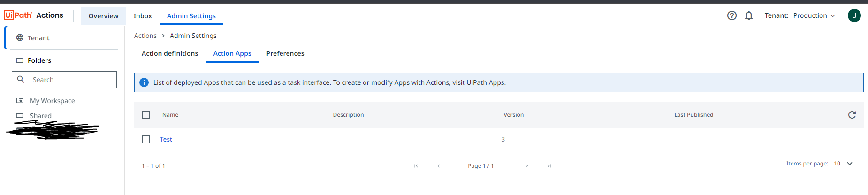Go to the Overview tab

tap(103, 16)
